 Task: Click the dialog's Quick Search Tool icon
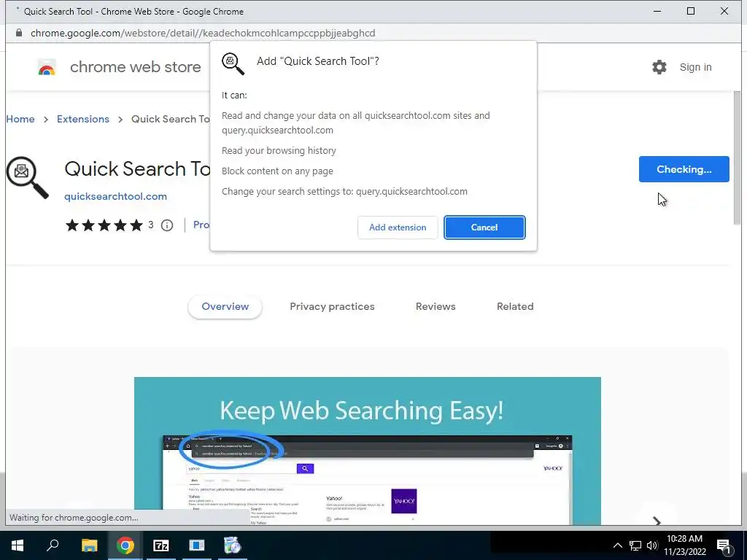pos(233,64)
